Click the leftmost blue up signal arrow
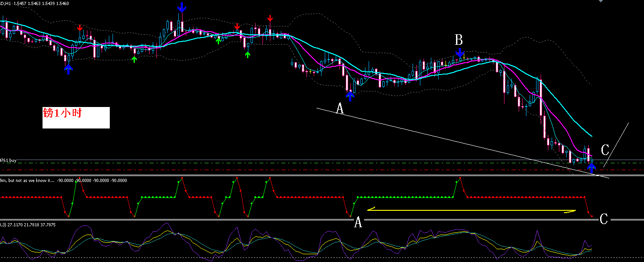 coord(68,69)
